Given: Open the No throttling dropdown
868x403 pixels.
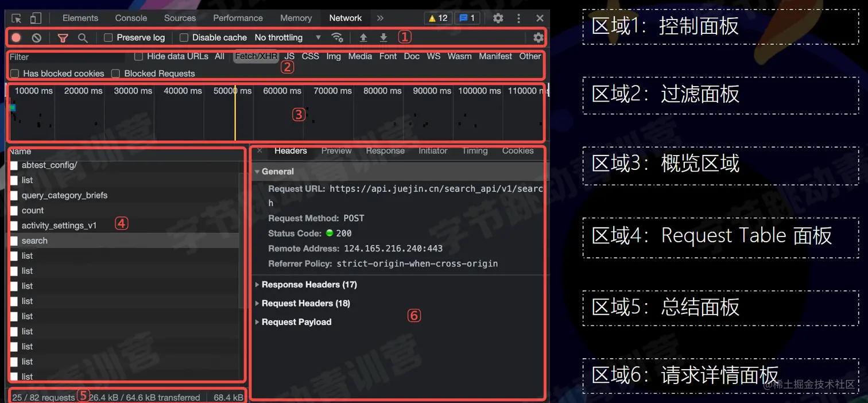Looking at the screenshot, I should [288, 38].
